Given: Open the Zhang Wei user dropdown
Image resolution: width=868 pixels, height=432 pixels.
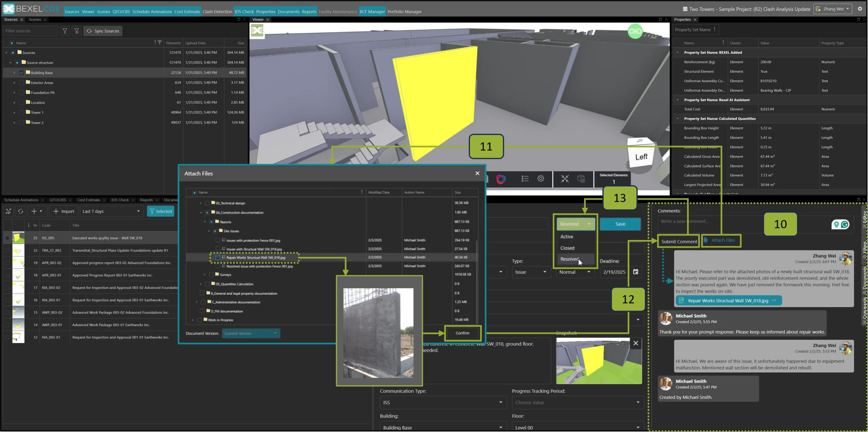Looking at the screenshot, I should click(833, 9).
